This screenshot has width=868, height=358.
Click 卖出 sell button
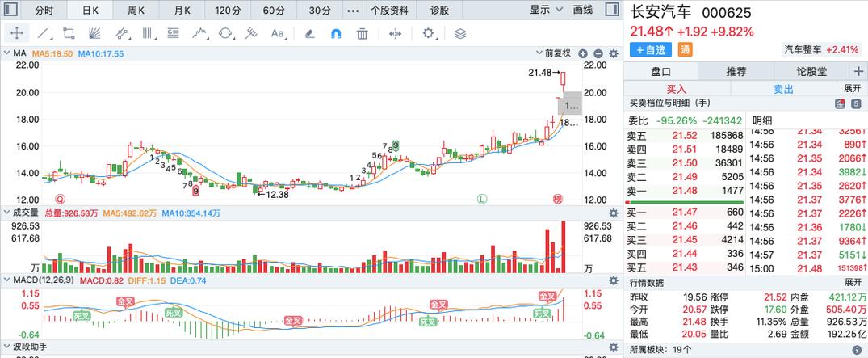783,89
